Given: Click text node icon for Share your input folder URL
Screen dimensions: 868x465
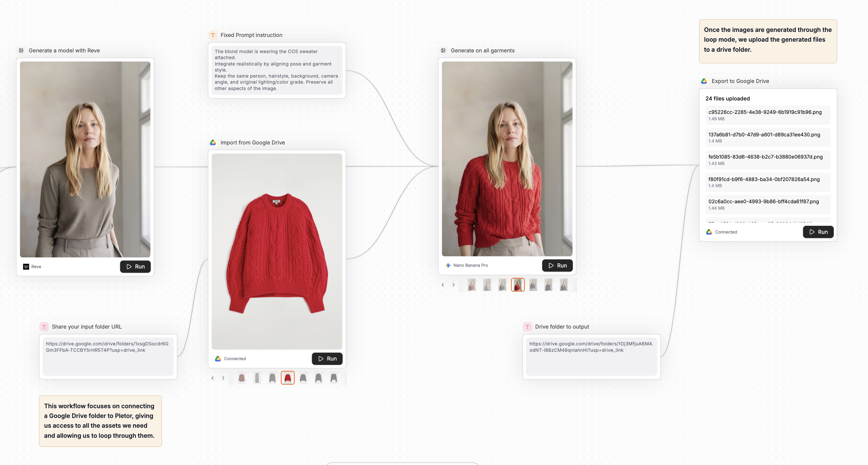Looking at the screenshot, I should pyautogui.click(x=44, y=327).
